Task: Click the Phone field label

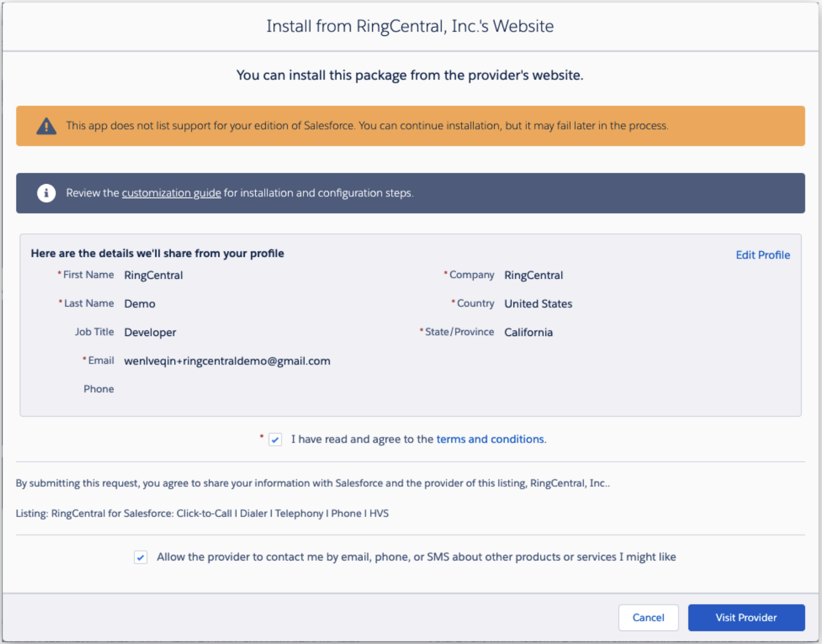Action: pos(99,389)
